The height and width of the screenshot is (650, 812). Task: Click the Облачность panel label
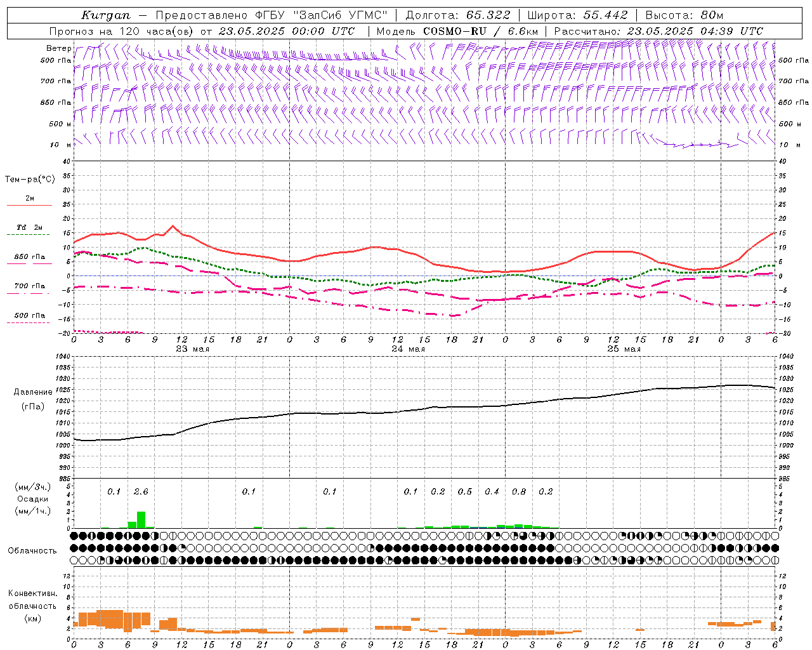[32, 550]
